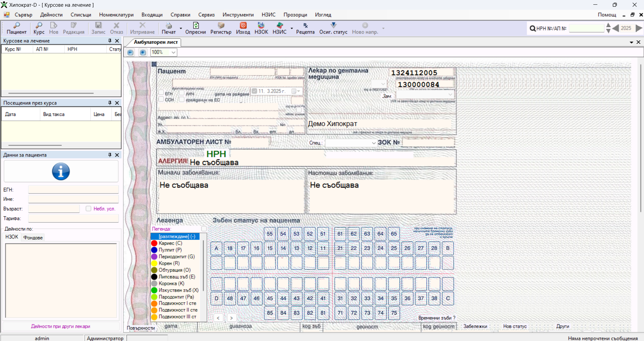Viewport: 644px width, 341px height.
Task: Check the ССН checkbox
Action: (x=161, y=99)
